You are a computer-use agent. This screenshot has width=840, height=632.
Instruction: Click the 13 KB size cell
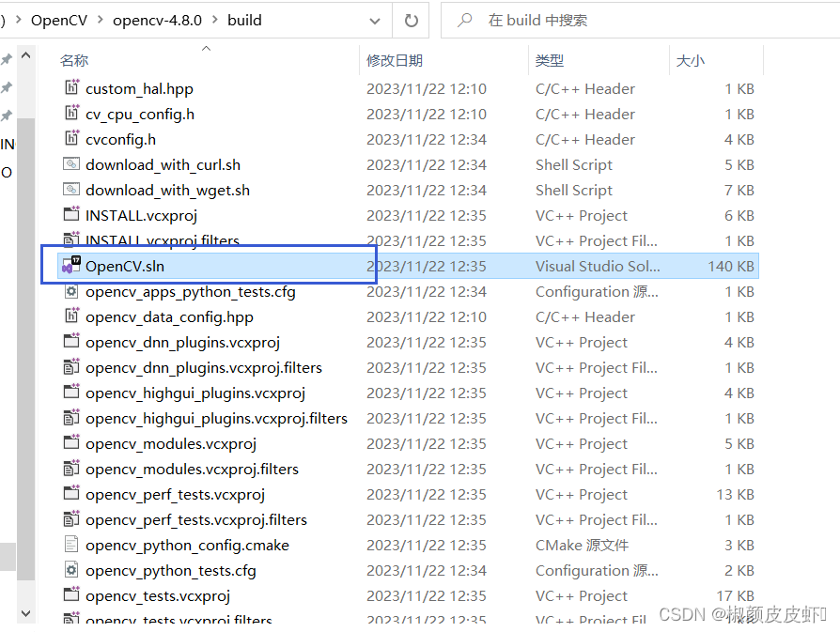pos(735,494)
